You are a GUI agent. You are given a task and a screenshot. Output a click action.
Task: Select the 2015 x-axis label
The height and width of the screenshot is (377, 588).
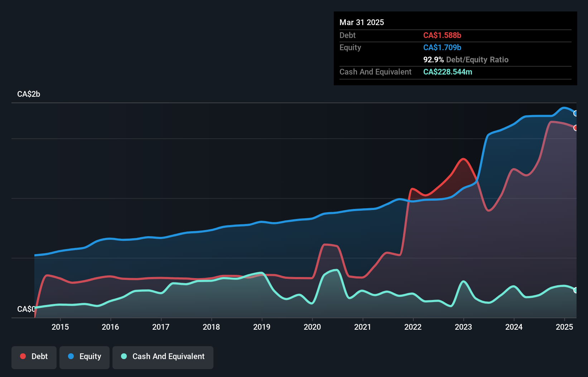[60, 327]
